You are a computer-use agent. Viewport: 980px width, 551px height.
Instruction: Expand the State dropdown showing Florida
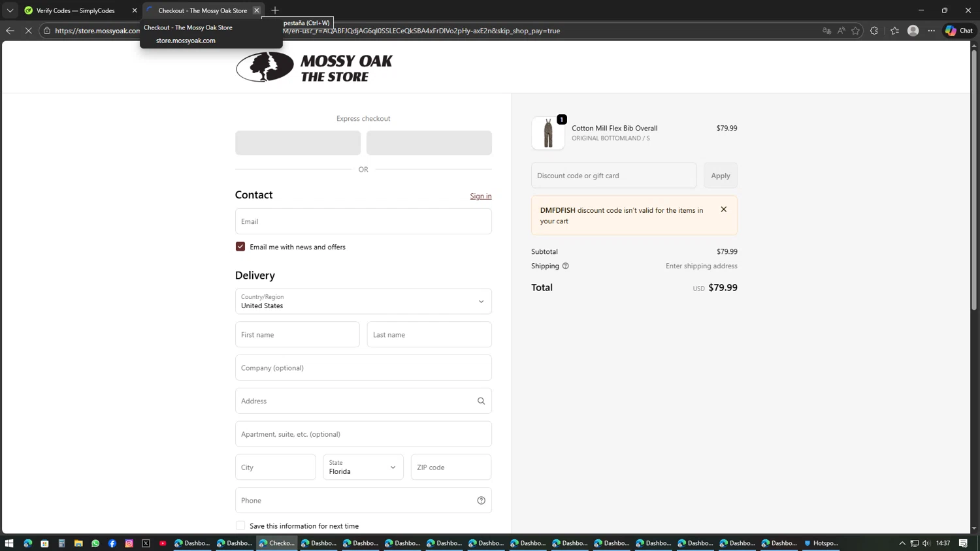click(x=363, y=467)
